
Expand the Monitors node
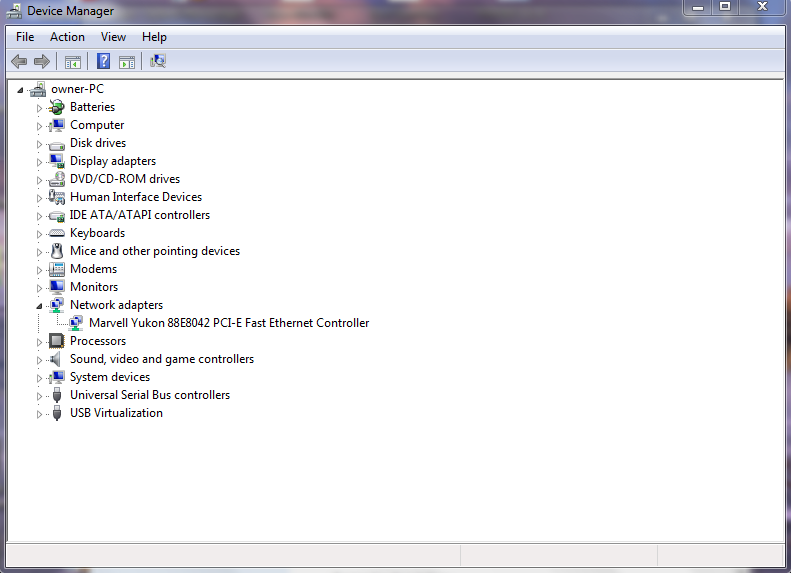[x=39, y=288]
